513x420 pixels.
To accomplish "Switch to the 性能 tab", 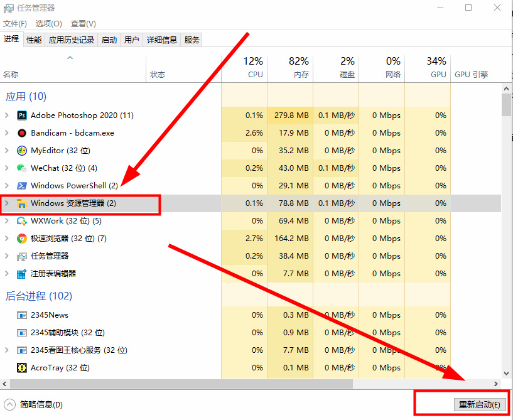I will (x=33, y=39).
